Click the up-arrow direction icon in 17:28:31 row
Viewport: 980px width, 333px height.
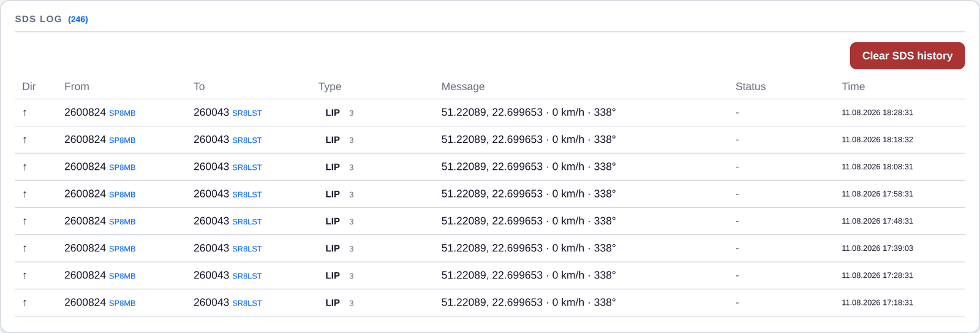pos(24,275)
